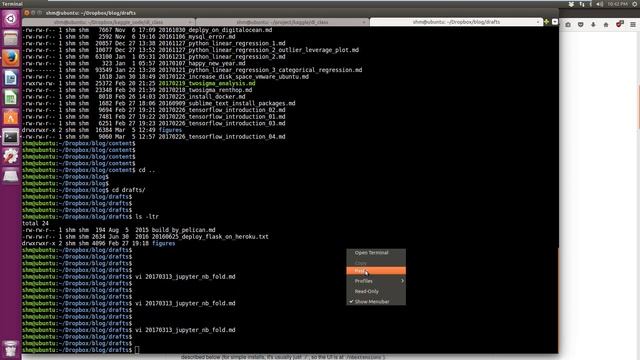
Task: Open the Trash in the dock
Action: tap(11, 349)
